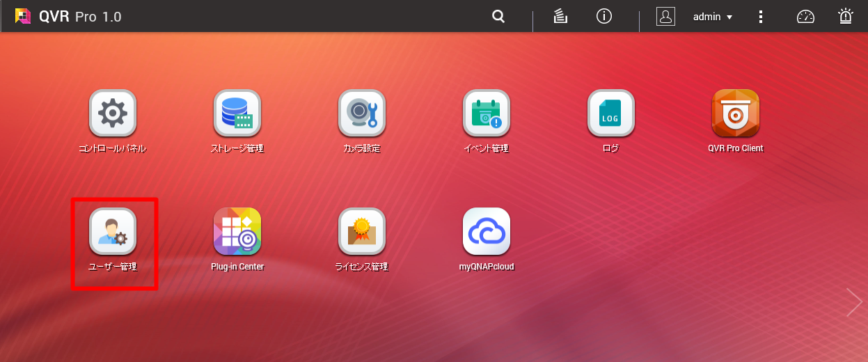Click the QVR Pro 1.0 title text
Viewport: 868px width, 362px height.
coord(80,17)
